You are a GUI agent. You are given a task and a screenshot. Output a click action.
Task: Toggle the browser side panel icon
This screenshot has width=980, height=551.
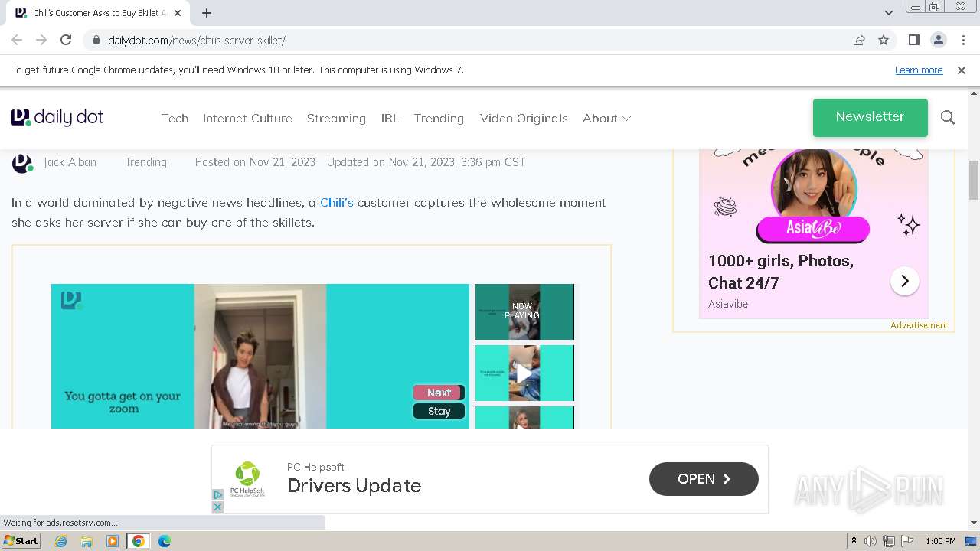point(913,40)
